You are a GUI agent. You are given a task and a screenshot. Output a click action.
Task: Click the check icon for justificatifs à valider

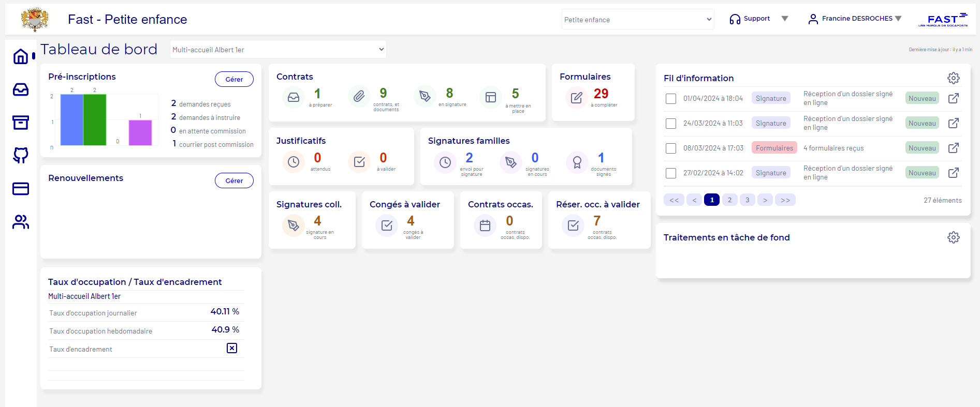[x=359, y=162]
